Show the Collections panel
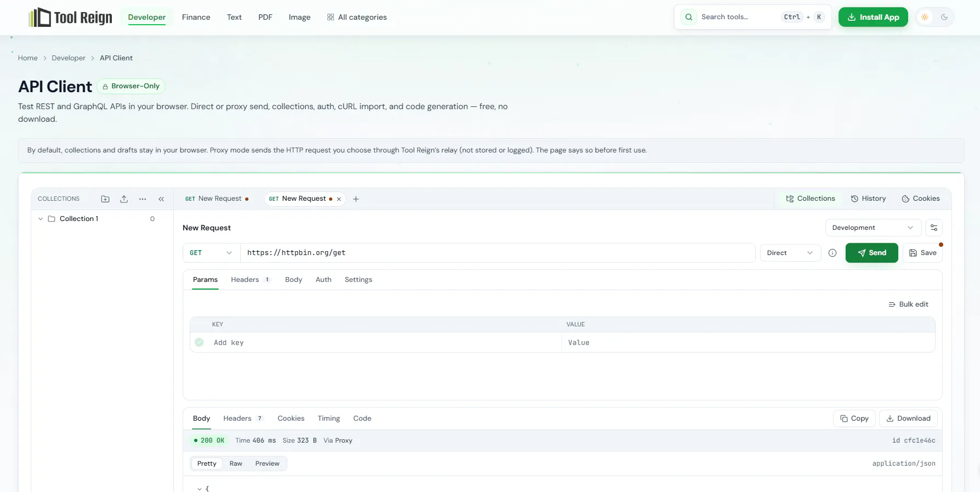The image size is (980, 492). pos(811,199)
